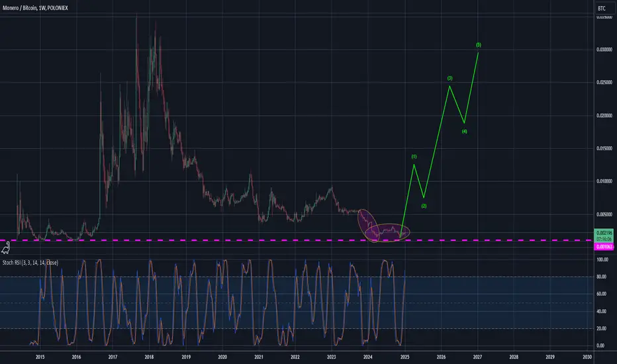Click the 80.00 Stoch RSI scale value
This screenshot has height=364, width=617.
point(601,277)
